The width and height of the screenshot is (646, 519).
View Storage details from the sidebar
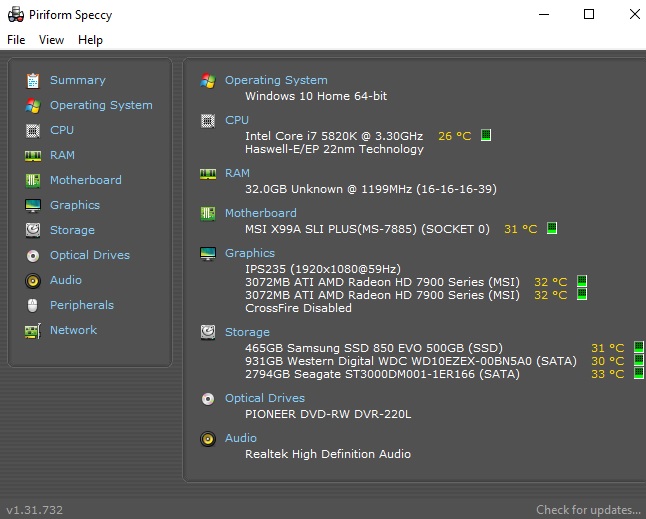click(x=72, y=230)
